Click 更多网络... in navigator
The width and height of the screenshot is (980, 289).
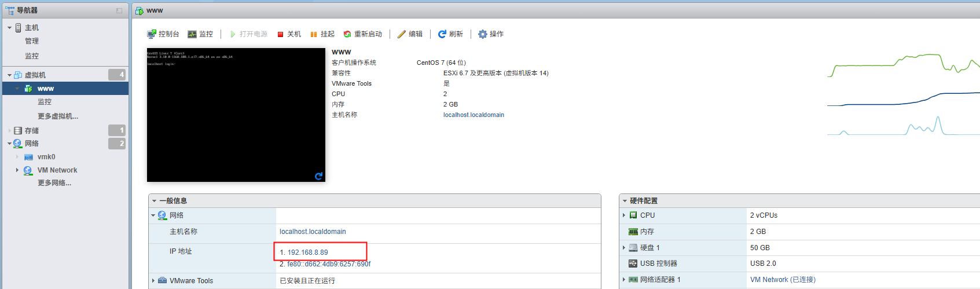tap(54, 183)
